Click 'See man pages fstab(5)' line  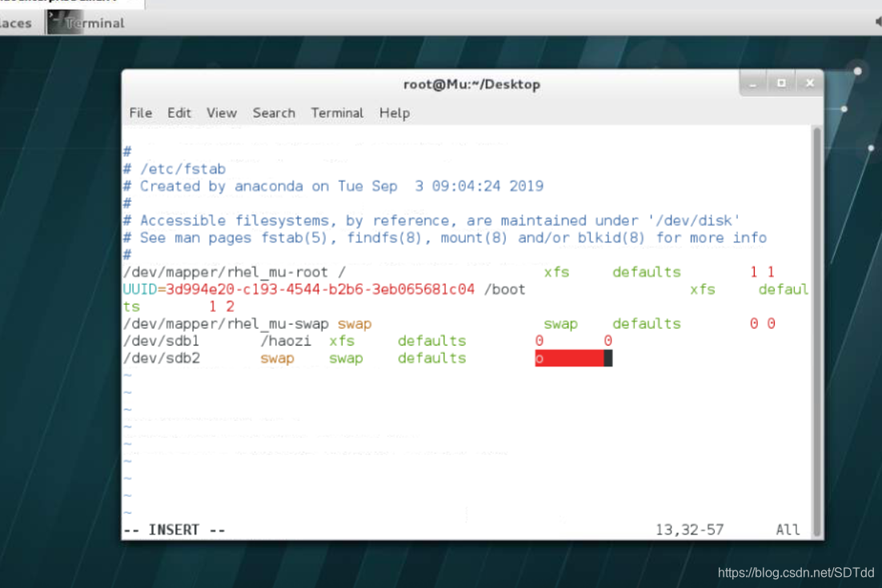(445, 238)
